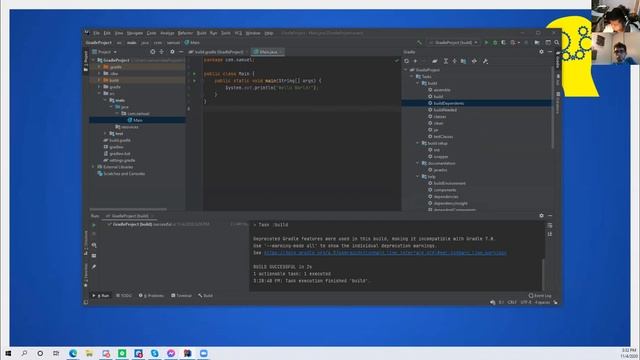Switch to Main.java editor tab
This screenshot has width=640, height=360.
(x=268, y=52)
